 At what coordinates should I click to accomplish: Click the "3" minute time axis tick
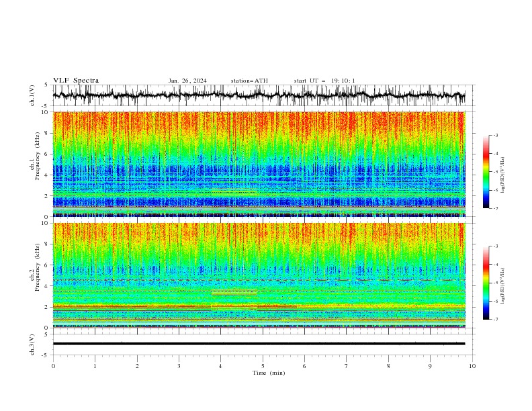179,366
